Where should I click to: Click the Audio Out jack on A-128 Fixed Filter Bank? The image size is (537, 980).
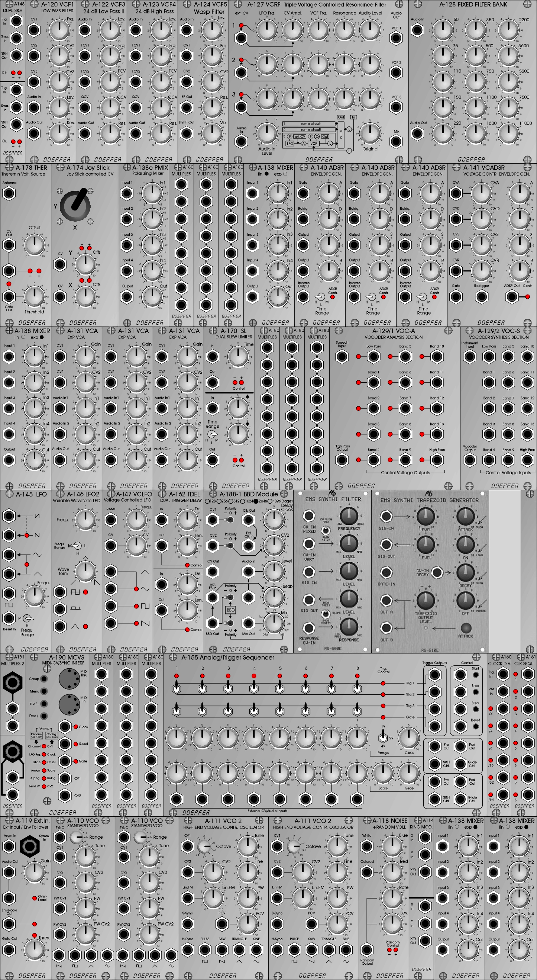(417, 133)
